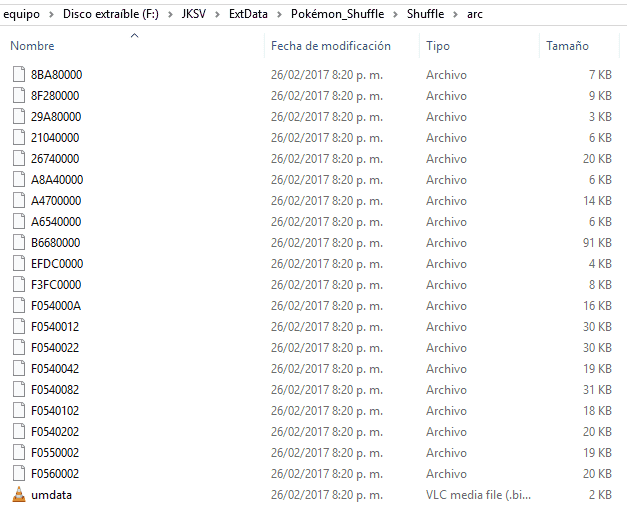Click the 91 KB size cell
This screenshot has height=515, width=627.
click(597, 243)
